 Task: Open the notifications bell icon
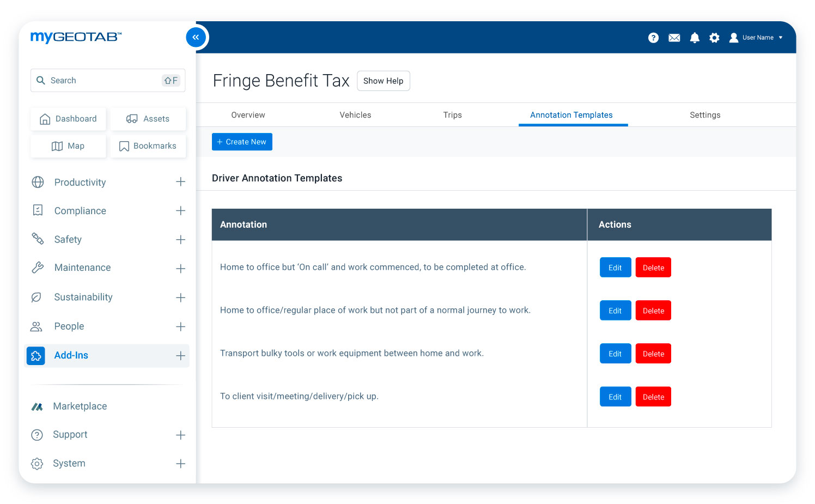tap(695, 38)
